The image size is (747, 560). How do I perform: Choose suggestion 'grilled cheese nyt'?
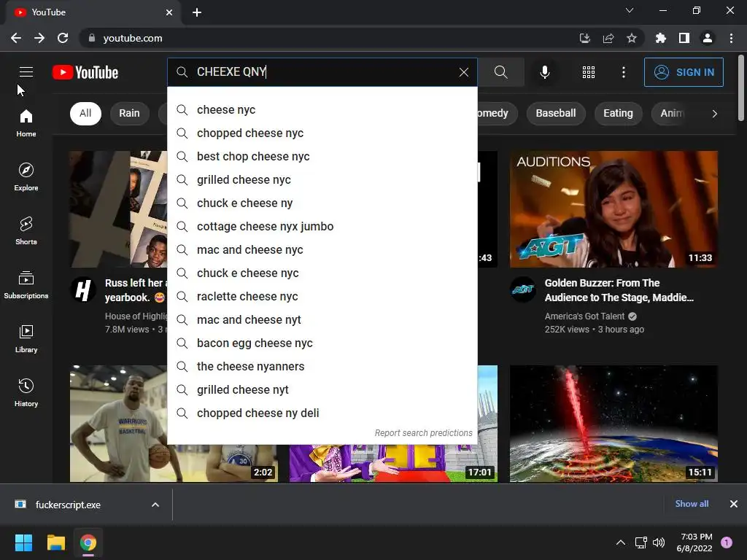tap(322, 389)
